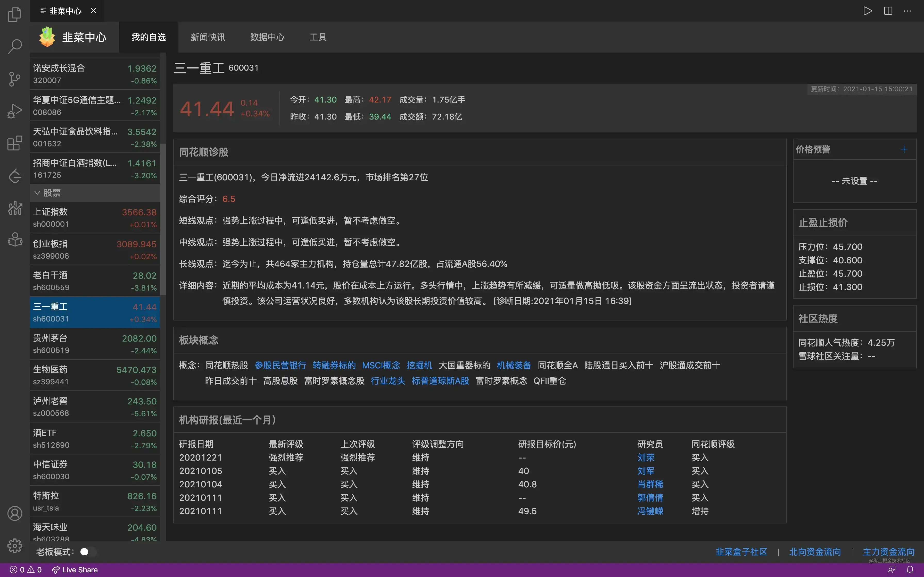Open the Extensions view

click(14, 143)
